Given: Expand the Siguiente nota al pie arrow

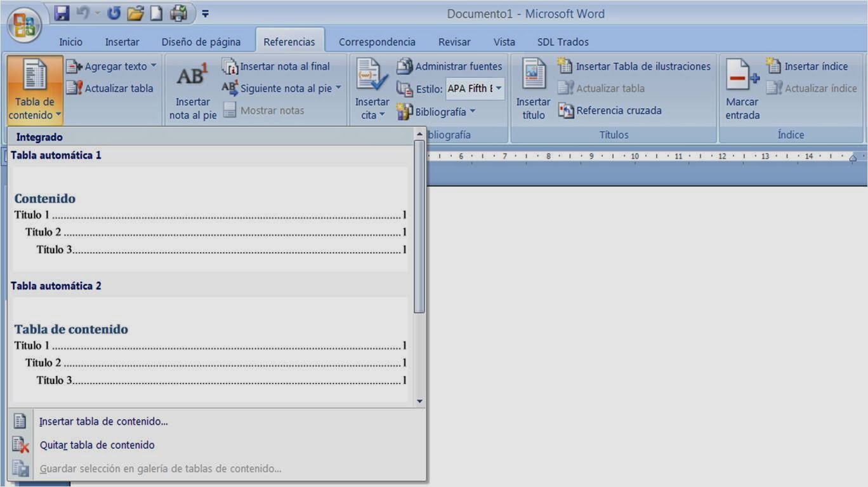Looking at the screenshot, I should pyautogui.click(x=338, y=88).
